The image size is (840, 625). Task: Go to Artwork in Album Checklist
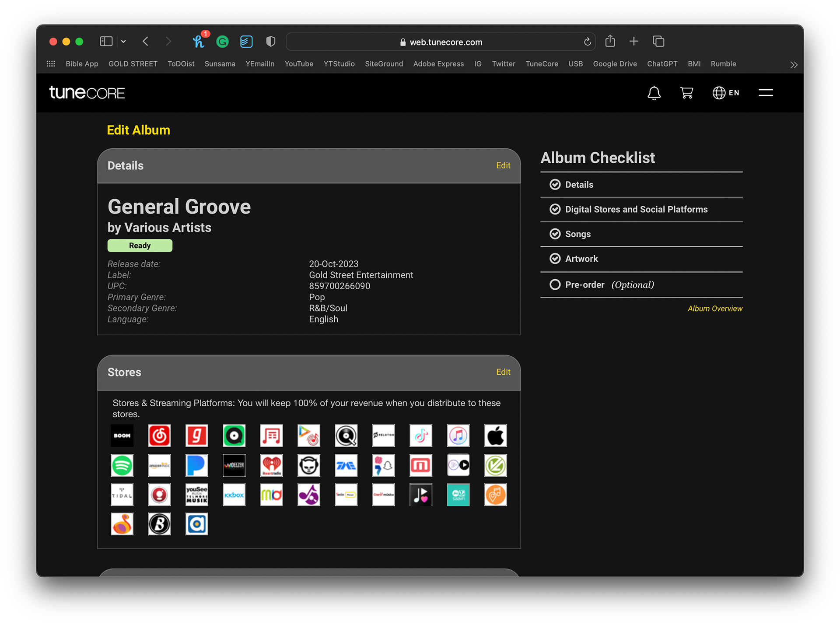point(581,259)
